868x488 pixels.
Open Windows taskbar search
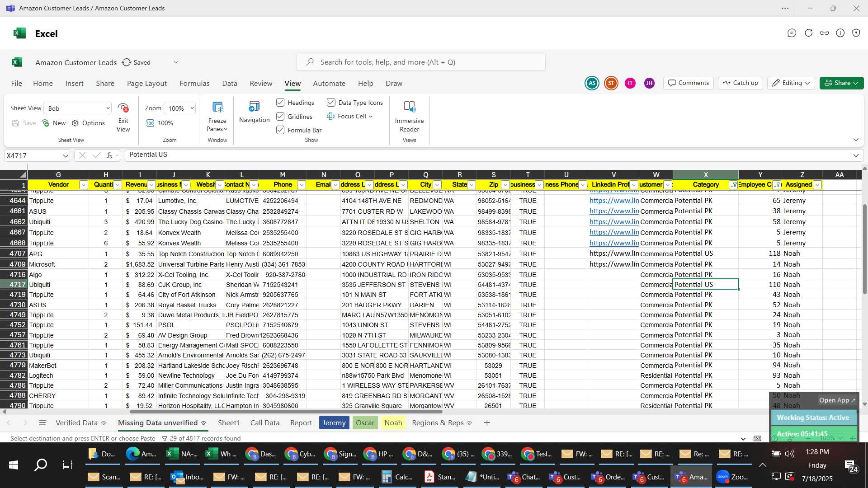click(x=41, y=465)
